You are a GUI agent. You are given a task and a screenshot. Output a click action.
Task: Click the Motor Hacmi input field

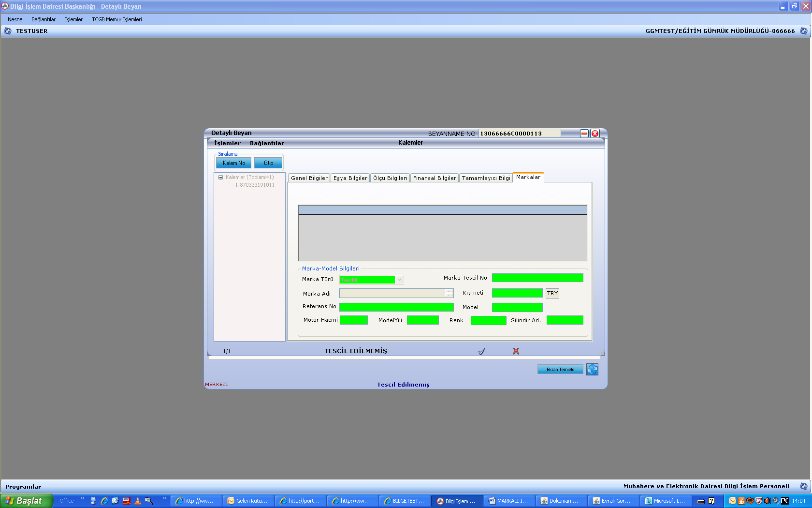click(354, 320)
